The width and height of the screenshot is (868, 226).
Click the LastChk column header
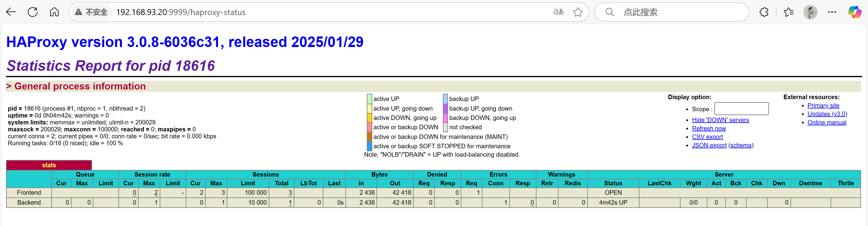click(x=659, y=183)
